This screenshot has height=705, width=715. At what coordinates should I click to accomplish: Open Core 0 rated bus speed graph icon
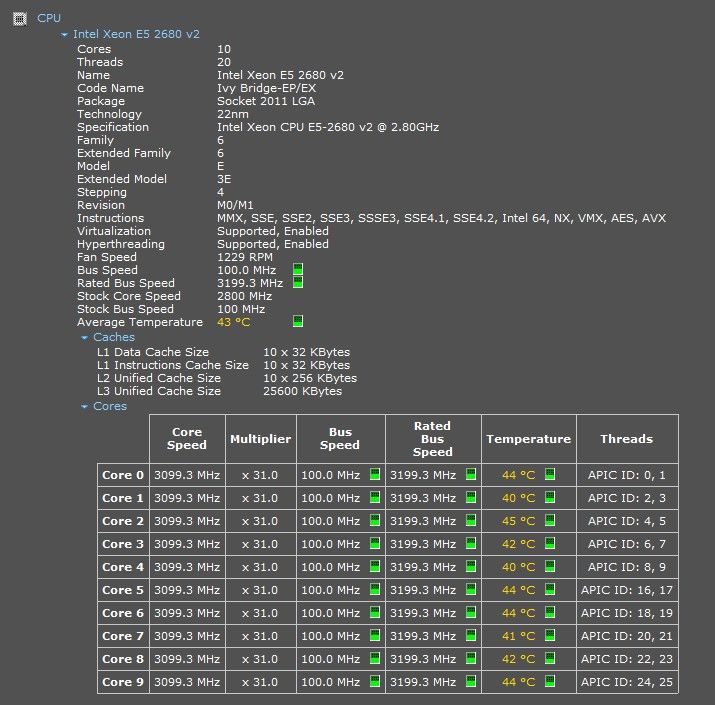click(471, 474)
